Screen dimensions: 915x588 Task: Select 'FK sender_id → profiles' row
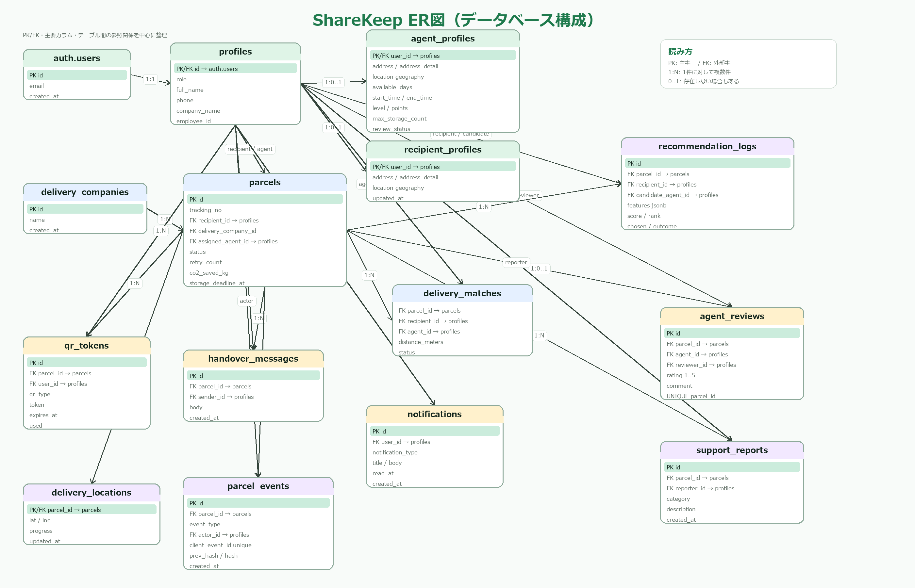(x=222, y=397)
